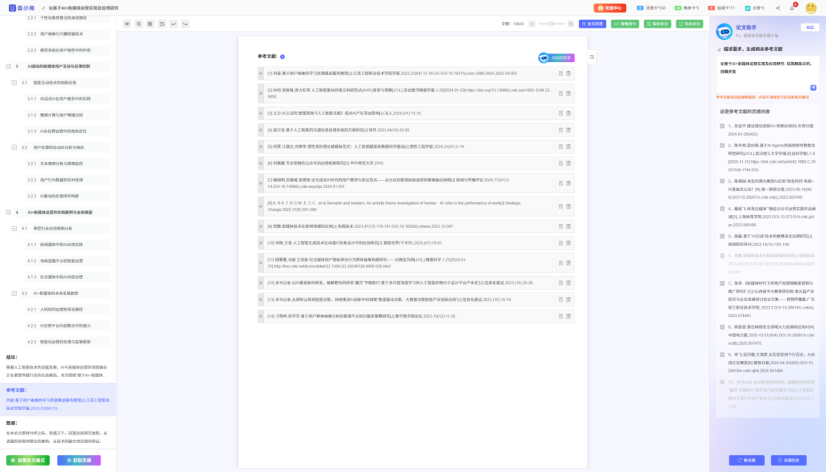The height and width of the screenshot is (472, 827).
Task: Click the blue info icon beside 参考文献 heading
Action: click(x=283, y=56)
